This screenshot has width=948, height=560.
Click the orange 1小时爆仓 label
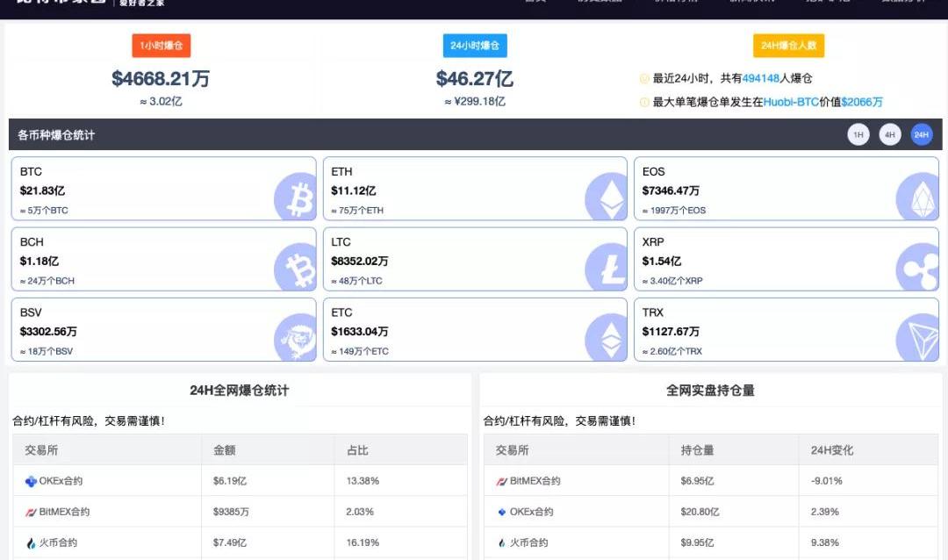coord(162,46)
